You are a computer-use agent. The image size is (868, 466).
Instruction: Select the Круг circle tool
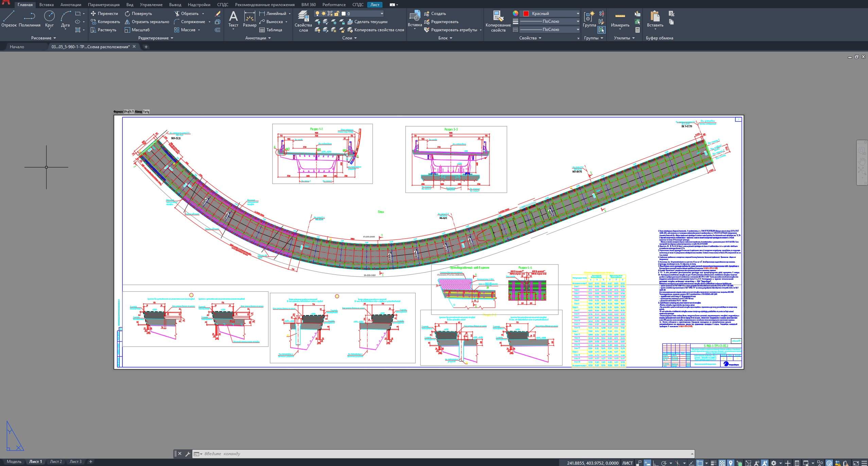49,19
